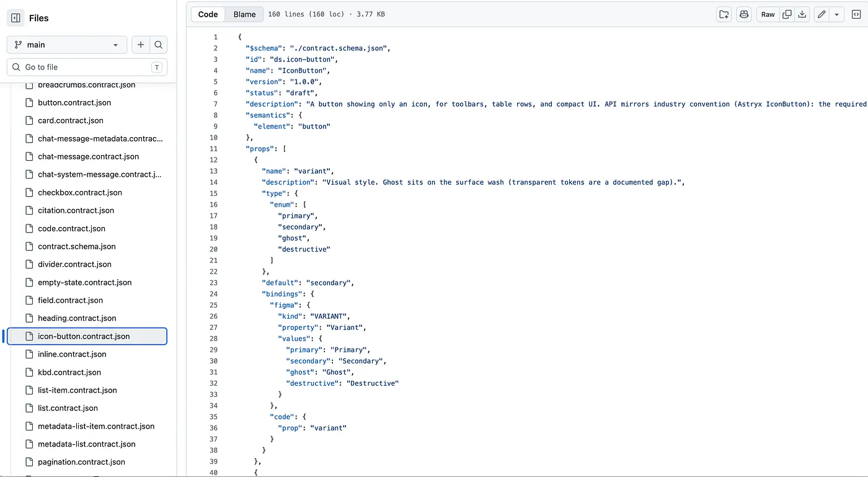Screen dimensions: 868x477
Task: Click file icon beside inline.contract.json
Action: coord(29,354)
